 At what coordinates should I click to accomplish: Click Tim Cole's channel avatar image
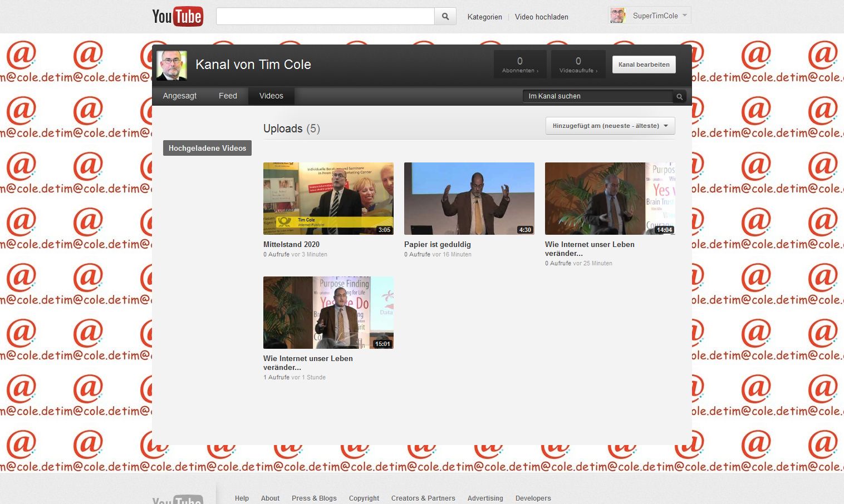click(x=171, y=66)
